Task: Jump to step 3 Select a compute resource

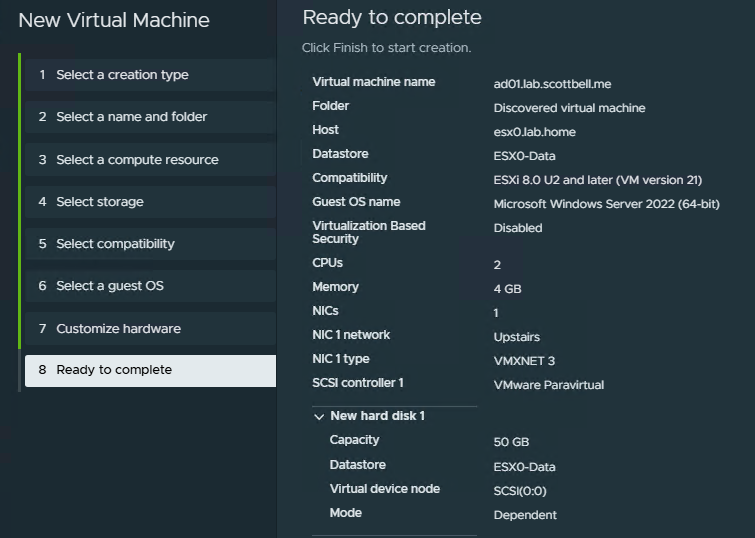Action: pos(137,160)
